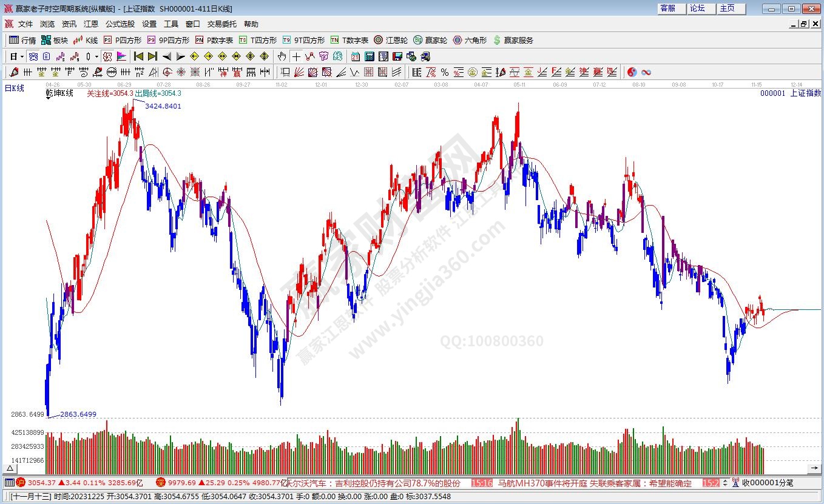Click the 论坛 button in title bar

pyautogui.click(x=697, y=8)
